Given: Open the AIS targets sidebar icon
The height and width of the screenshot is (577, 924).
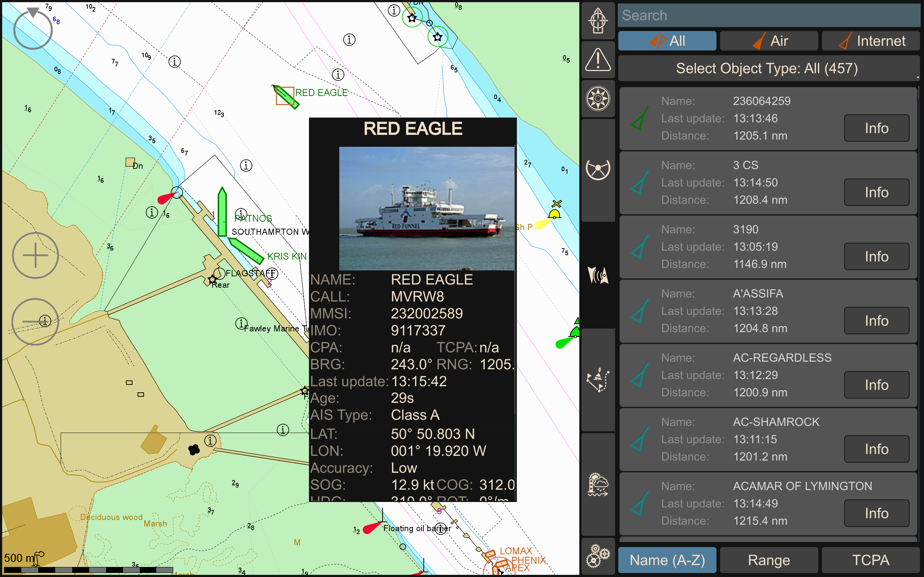Looking at the screenshot, I should point(598,275).
